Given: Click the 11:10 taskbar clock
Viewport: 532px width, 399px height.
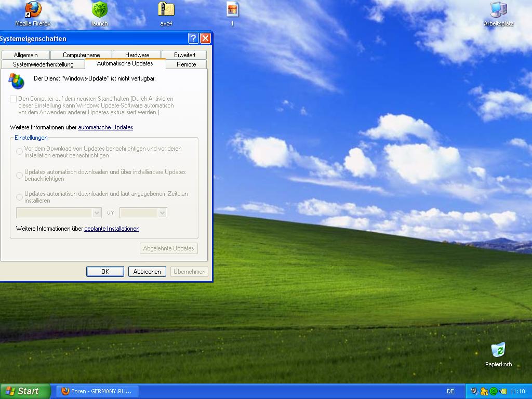Looking at the screenshot, I should coord(517,391).
